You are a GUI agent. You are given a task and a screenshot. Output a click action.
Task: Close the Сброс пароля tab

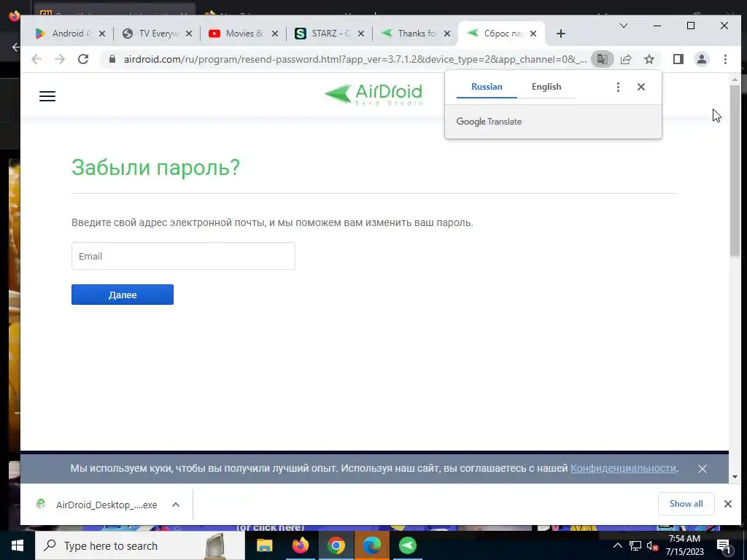[x=533, y=34]
